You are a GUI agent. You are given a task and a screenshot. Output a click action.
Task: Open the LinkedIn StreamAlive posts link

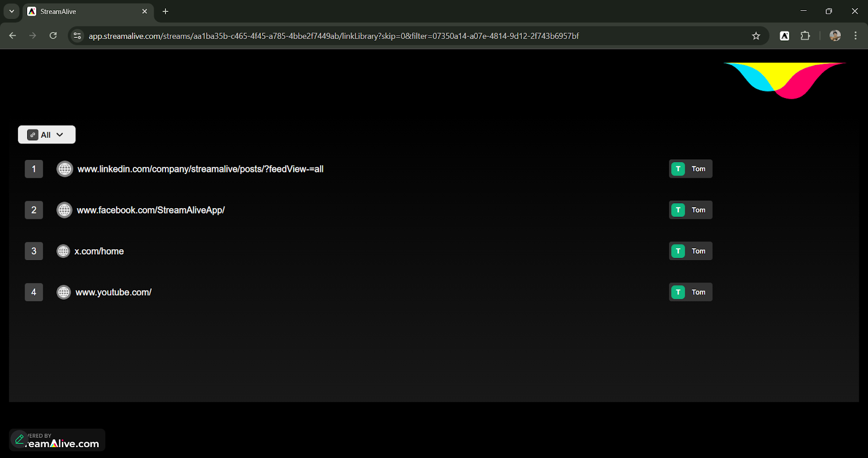pos(200,169)
